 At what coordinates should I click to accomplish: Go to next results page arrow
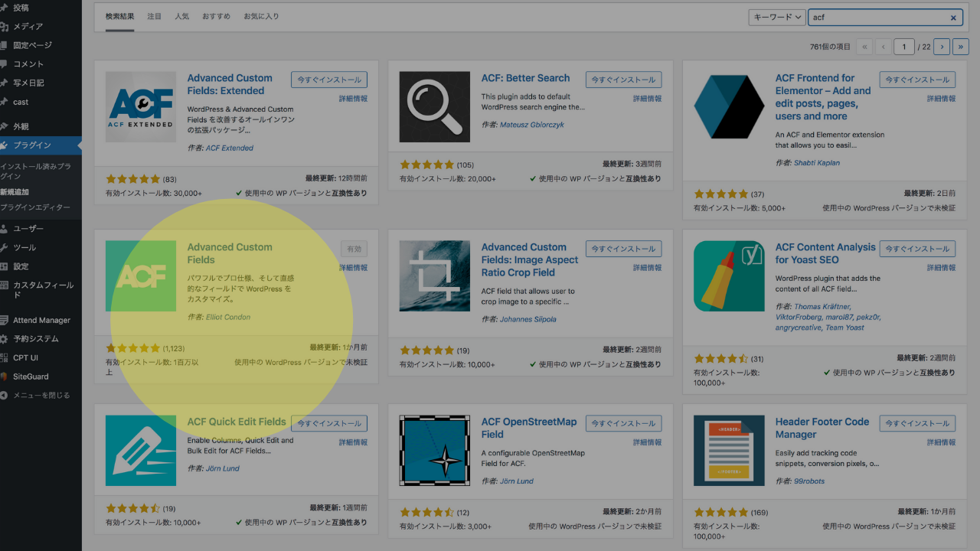942,47
